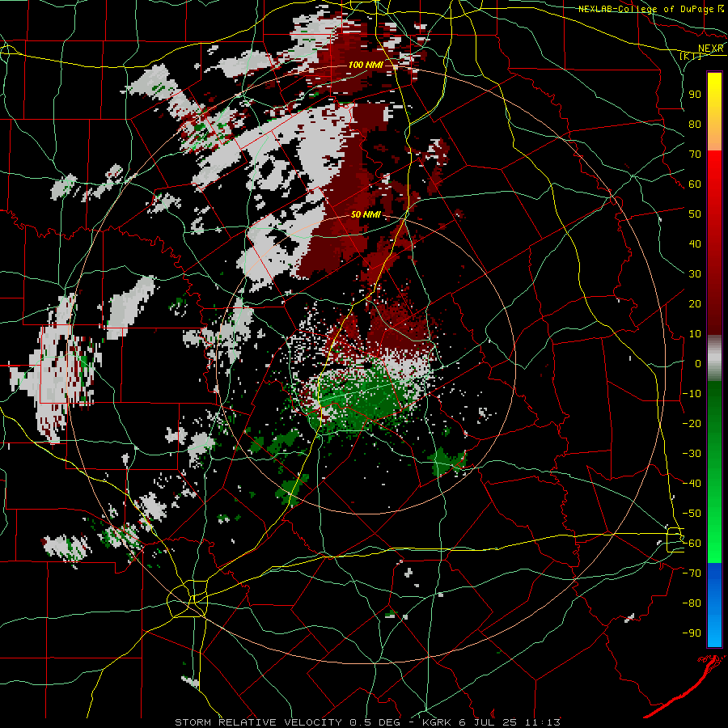
Task: Click the 60 scale label
Action: (x=695, y=184)
